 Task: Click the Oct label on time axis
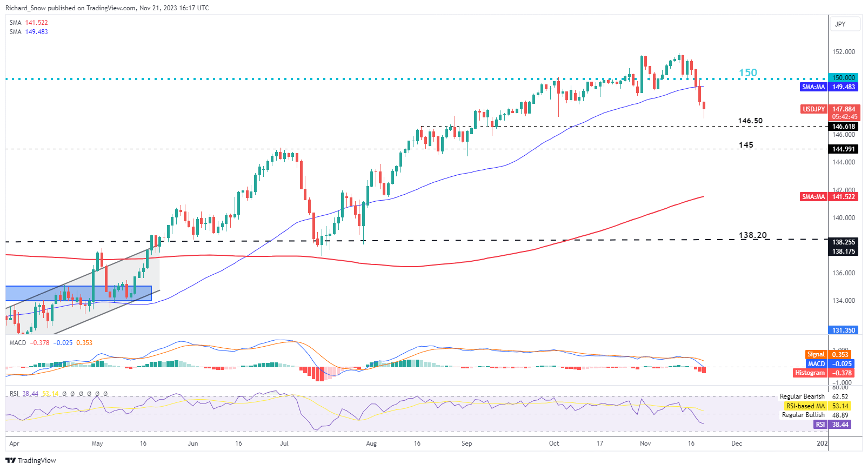[x=554, y=443]
